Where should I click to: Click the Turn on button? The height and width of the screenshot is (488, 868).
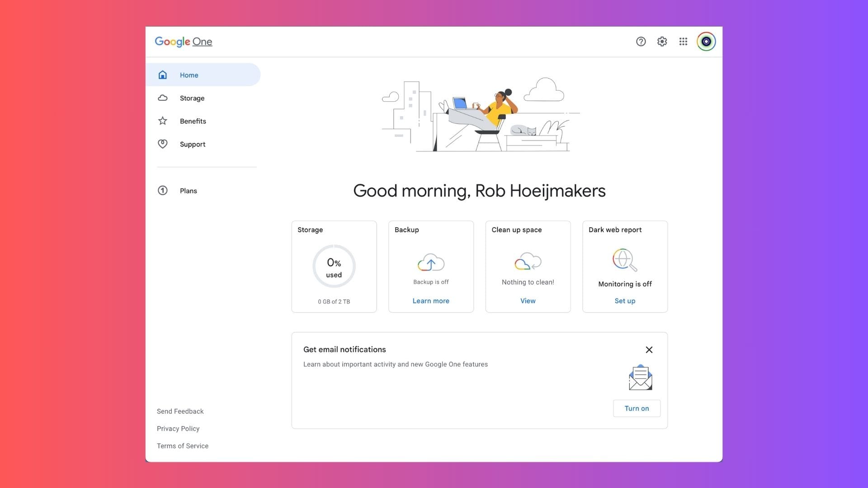(636, 408)
